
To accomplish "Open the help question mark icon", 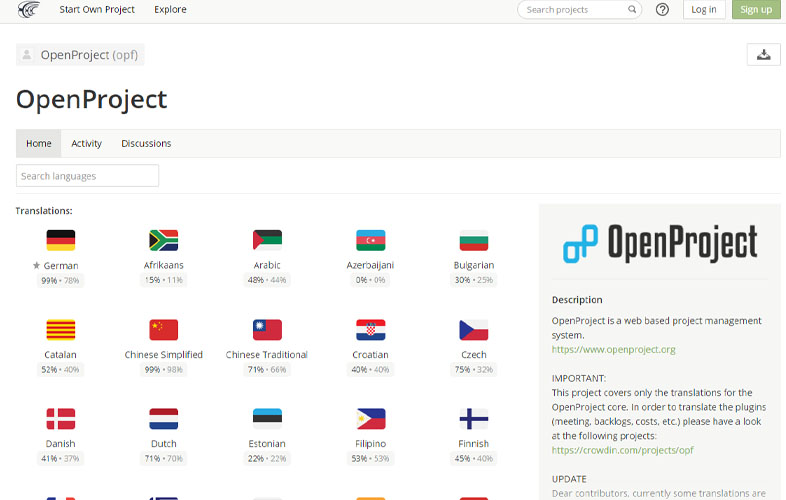I will coord(662,10).
